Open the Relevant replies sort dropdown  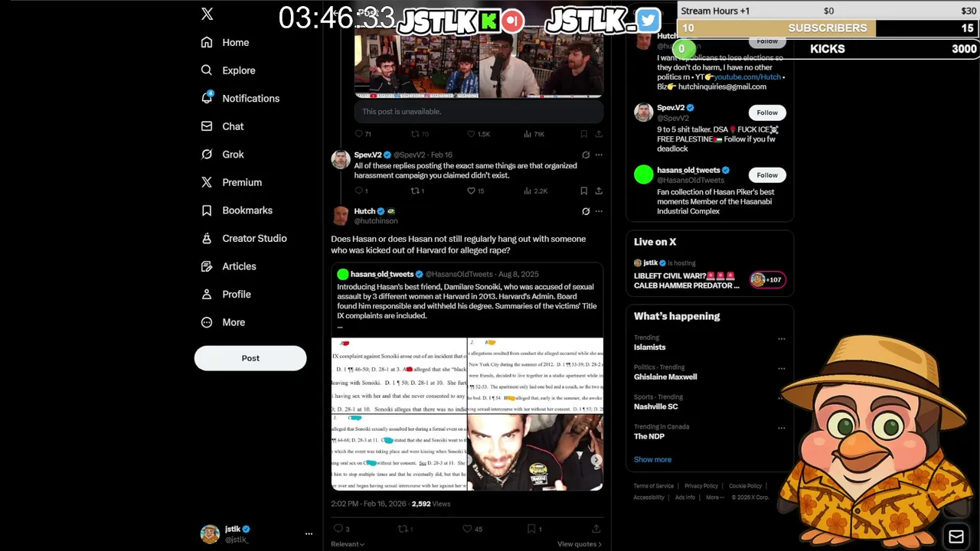pos(348,544)
